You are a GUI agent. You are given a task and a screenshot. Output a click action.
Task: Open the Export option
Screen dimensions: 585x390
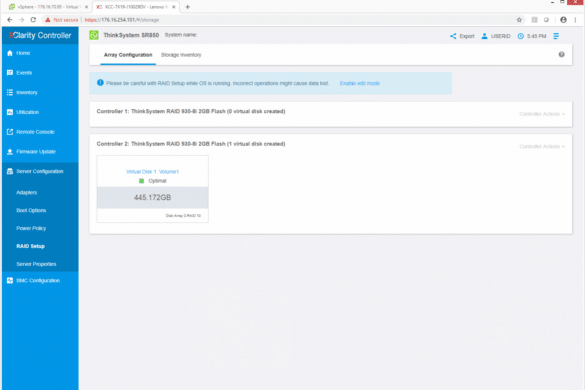pyautogui.click(x=467, y=36)
